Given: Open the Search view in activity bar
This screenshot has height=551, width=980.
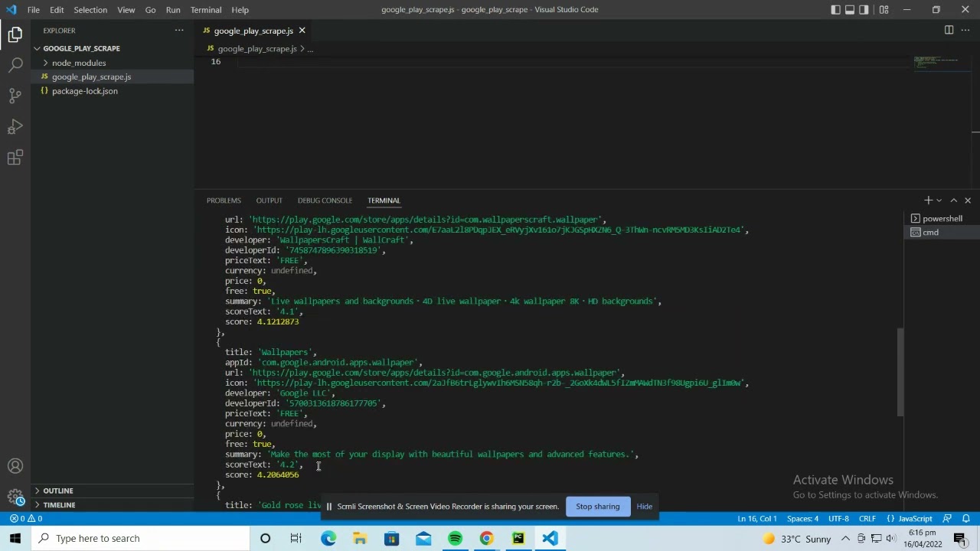Looking at the screenshot, I should click(15, 65).
